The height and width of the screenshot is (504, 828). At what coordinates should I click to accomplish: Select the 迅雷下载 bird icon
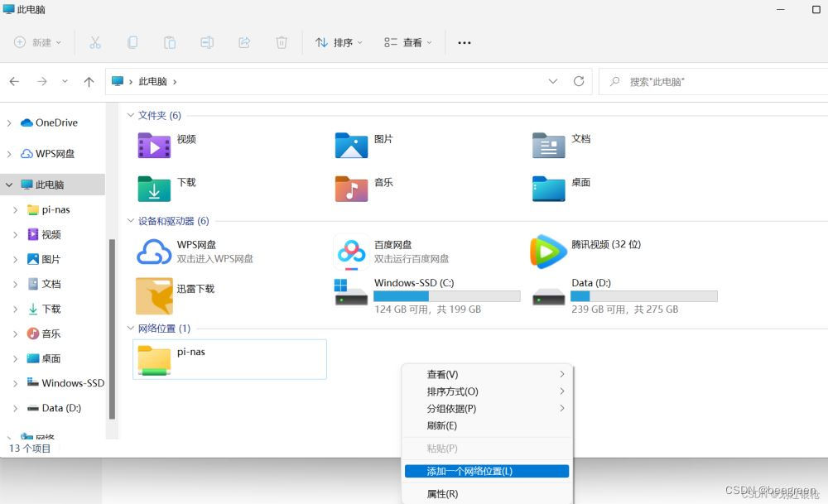coord(154,296)
